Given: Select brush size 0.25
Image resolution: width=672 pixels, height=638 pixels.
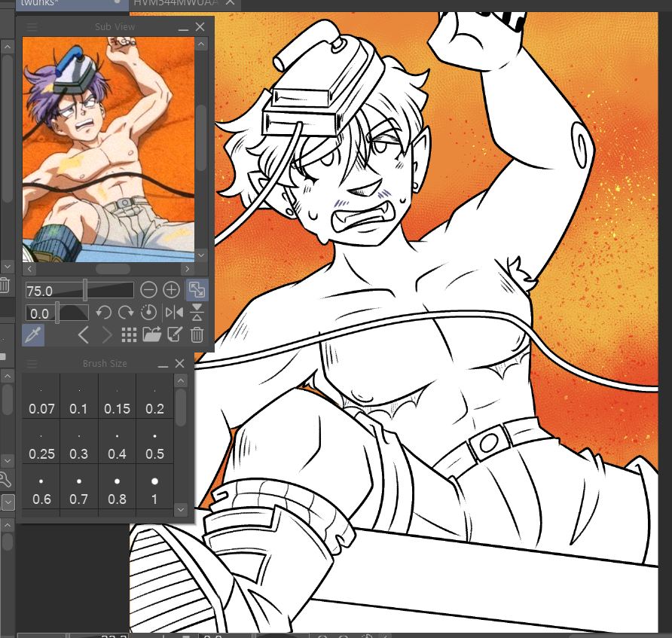Looking at the screenshot, I should click(x=41, y=441).
